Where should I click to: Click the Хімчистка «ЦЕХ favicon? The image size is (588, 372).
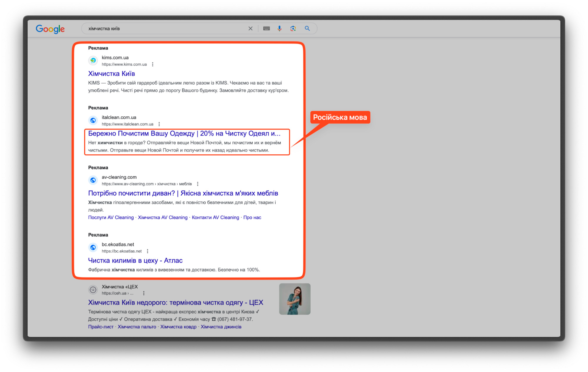click(93, 290)
